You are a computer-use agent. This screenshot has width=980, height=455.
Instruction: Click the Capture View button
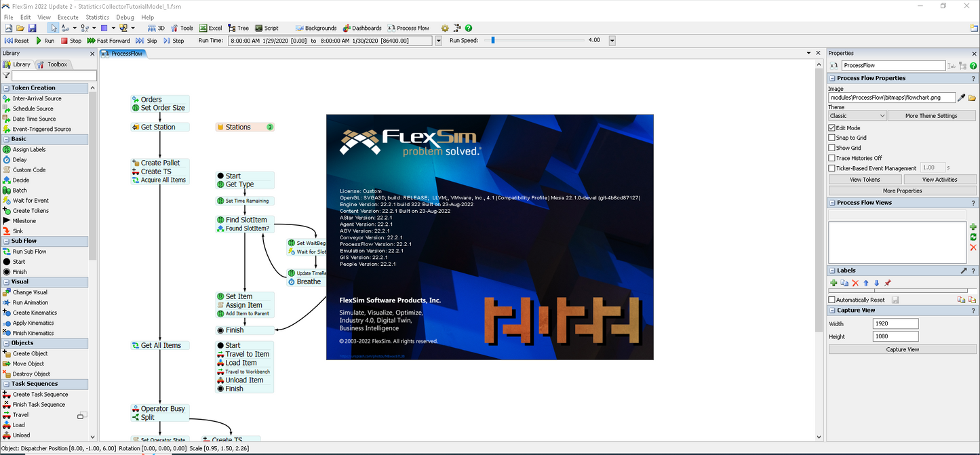902,349
